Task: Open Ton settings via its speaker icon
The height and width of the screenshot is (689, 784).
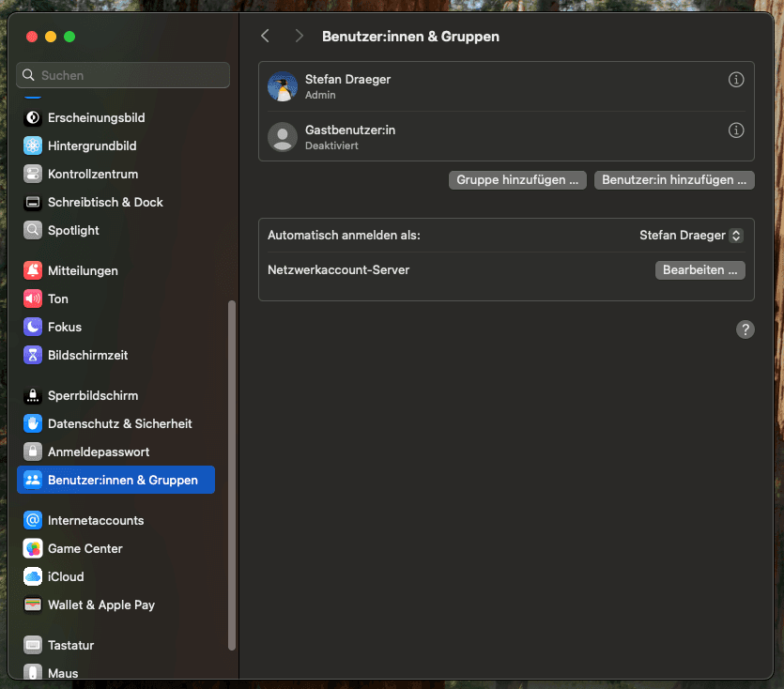Action: click(33, 299)
